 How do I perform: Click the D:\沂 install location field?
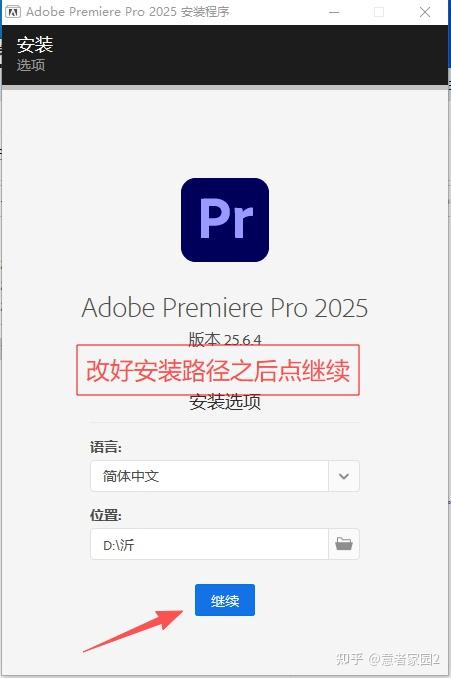point(209,544)
